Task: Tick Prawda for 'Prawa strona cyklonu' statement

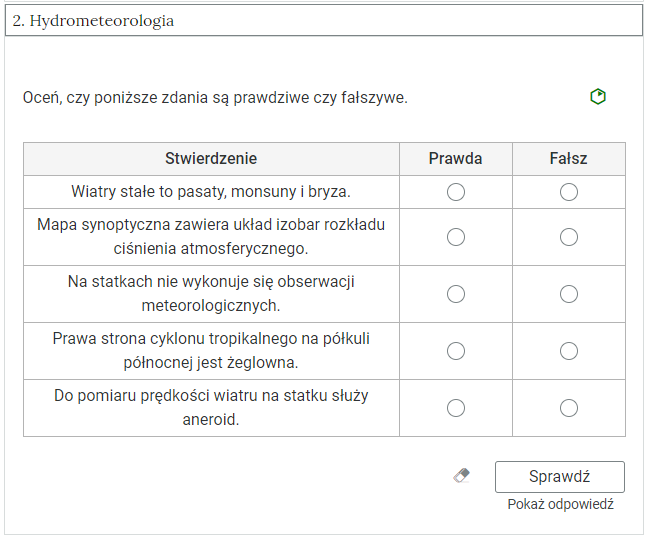Action: (x=455, y=351)
